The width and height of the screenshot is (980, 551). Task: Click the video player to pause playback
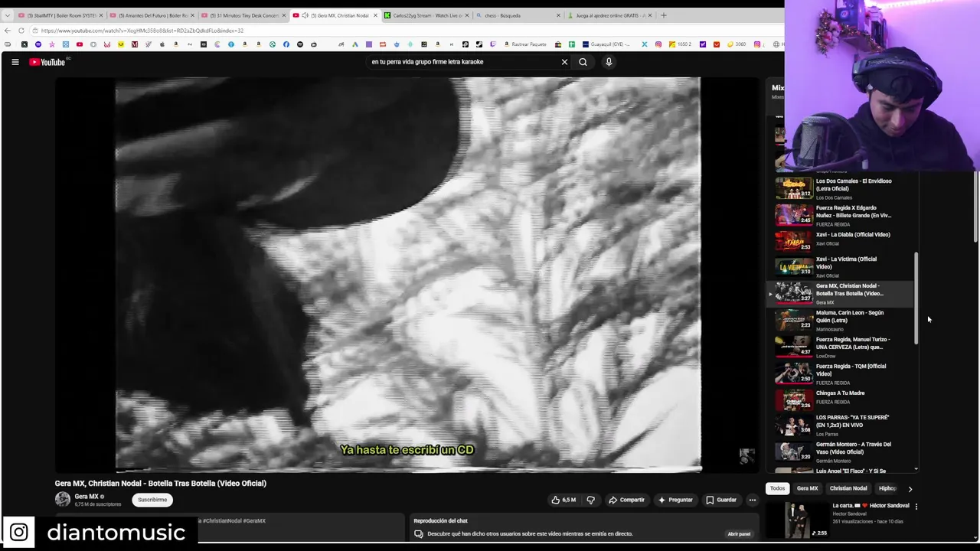pos(407,274)
